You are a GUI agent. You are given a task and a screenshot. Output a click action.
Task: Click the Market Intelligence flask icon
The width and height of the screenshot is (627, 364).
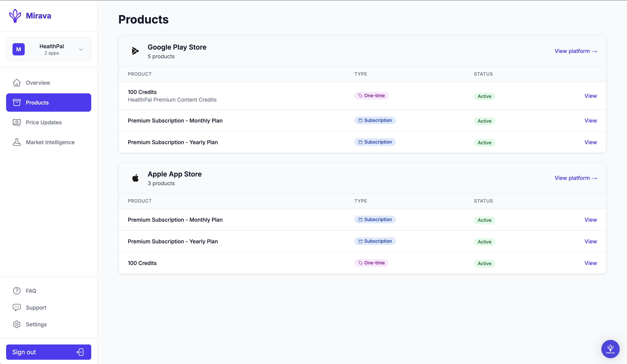coord(17,142)
